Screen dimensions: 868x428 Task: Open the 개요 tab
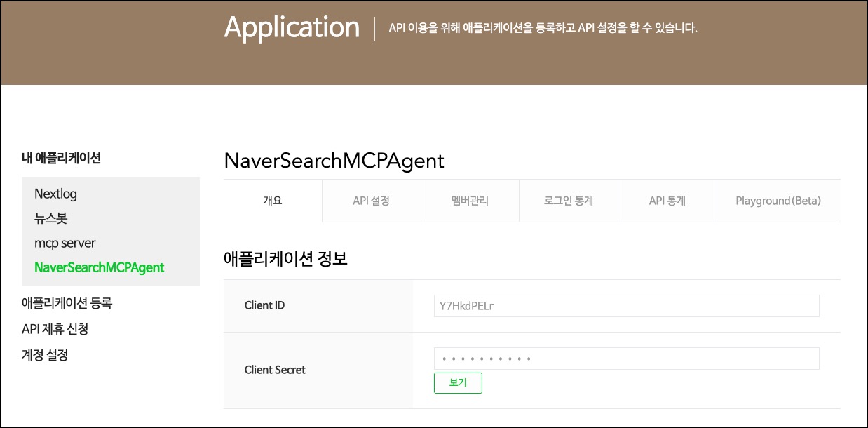point(273,201)
